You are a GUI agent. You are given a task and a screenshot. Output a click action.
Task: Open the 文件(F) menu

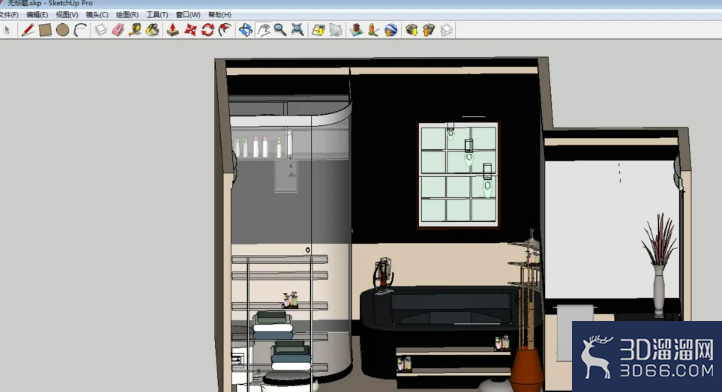coord(8,15)
